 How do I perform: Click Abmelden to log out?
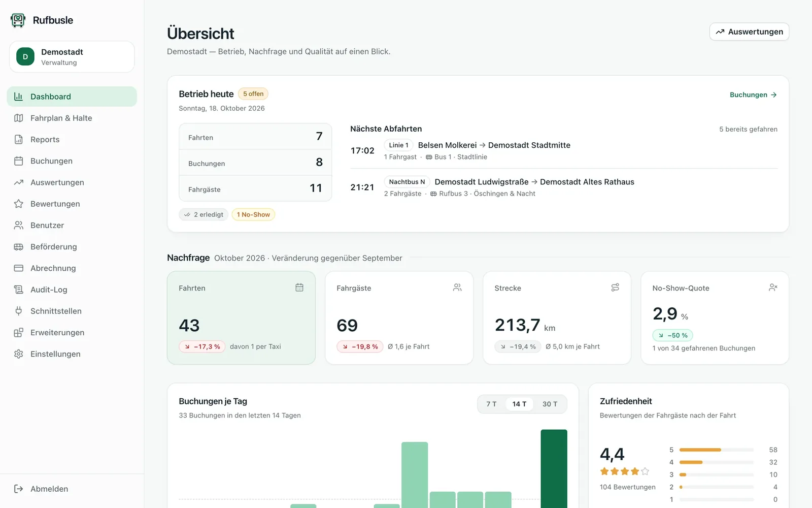(72, 489)
